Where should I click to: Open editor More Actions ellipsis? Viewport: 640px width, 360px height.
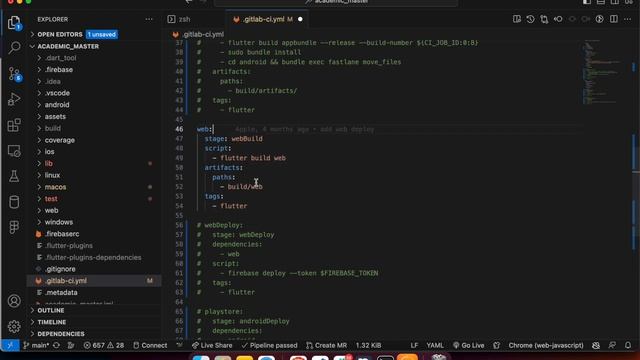pos(627,19)
